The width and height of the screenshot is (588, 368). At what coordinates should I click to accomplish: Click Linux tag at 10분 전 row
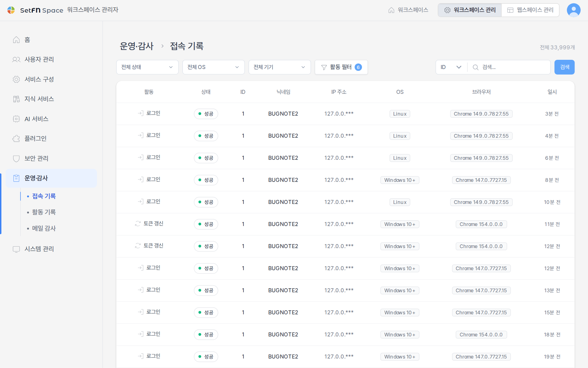pos(400,202)
